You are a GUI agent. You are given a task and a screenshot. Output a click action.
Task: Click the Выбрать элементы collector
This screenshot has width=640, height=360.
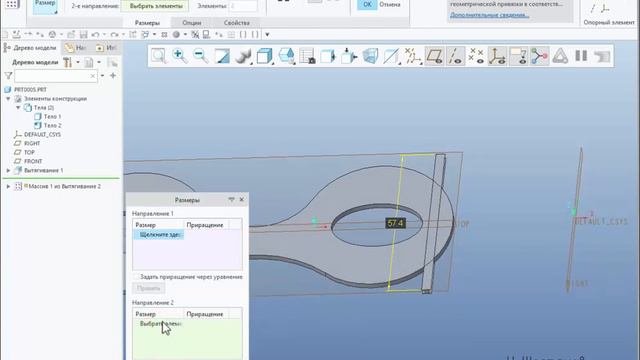(156, 6)
